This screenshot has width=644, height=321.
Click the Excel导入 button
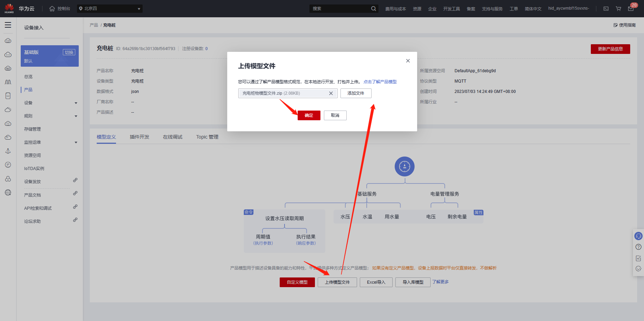pyautogui.click(x=376, y=282)
